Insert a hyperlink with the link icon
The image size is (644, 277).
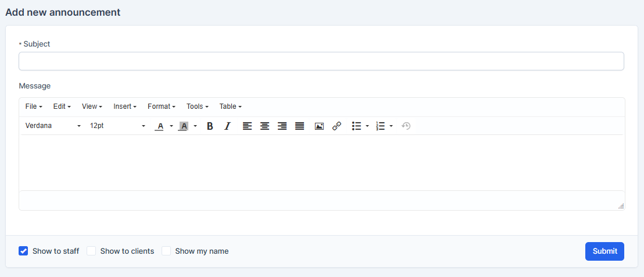337,126
